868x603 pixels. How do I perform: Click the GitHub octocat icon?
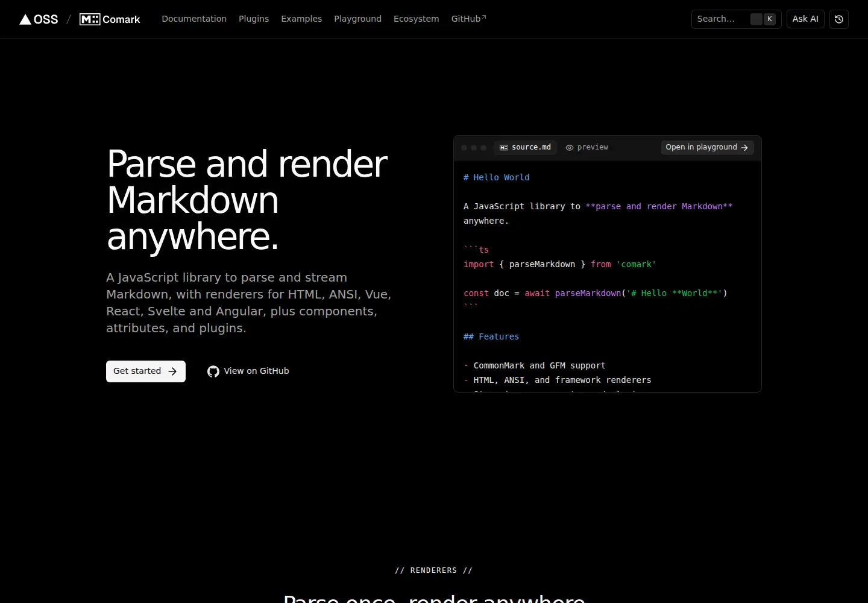coord(213,371)
